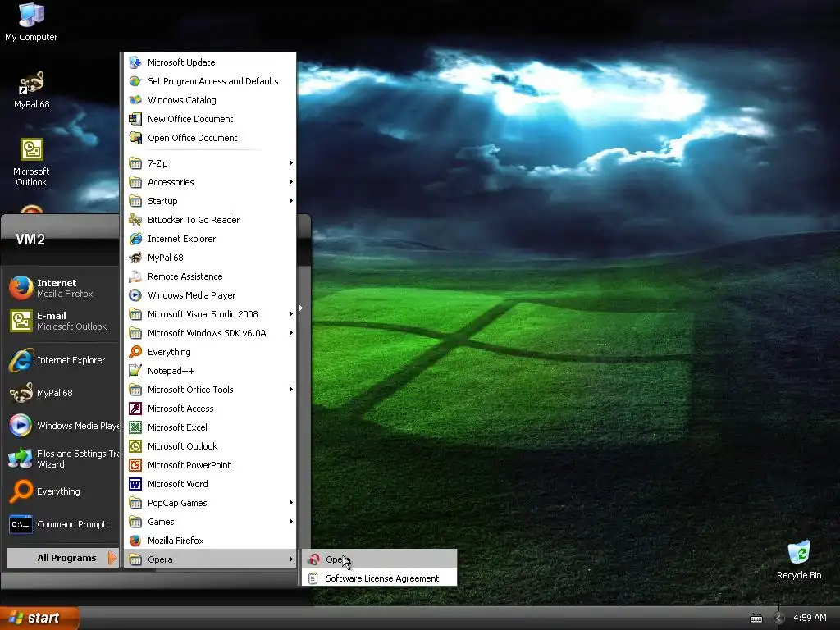Expand 7-Zip submenu arrow
Screen dimensions: 840x630
291,163
